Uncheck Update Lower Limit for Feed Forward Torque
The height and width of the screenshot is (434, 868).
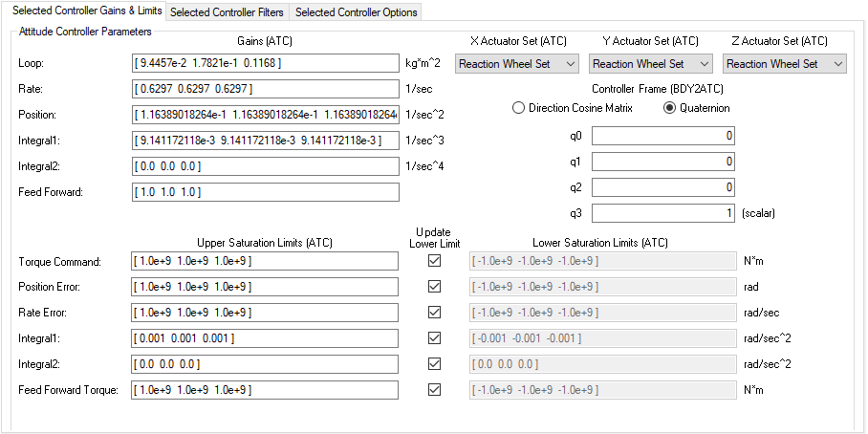pyautogui.click(x=435, y=389)
